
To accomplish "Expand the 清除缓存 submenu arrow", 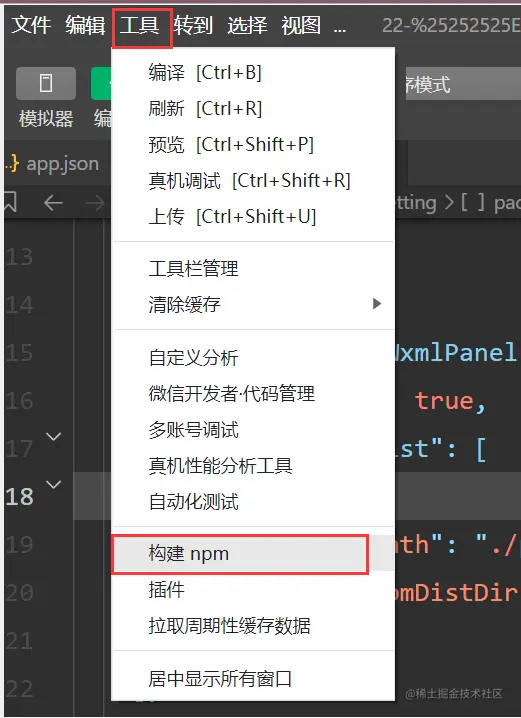I will (377, 304).
